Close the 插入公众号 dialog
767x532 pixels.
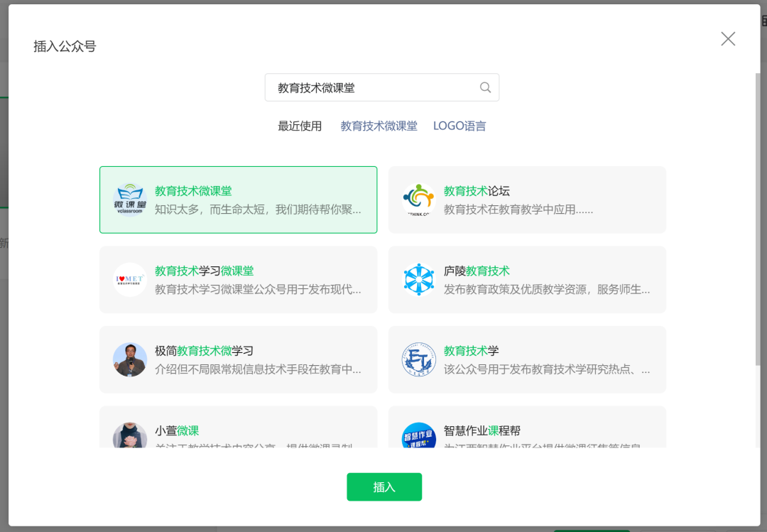pyautogui.click(x=728, y=39)
